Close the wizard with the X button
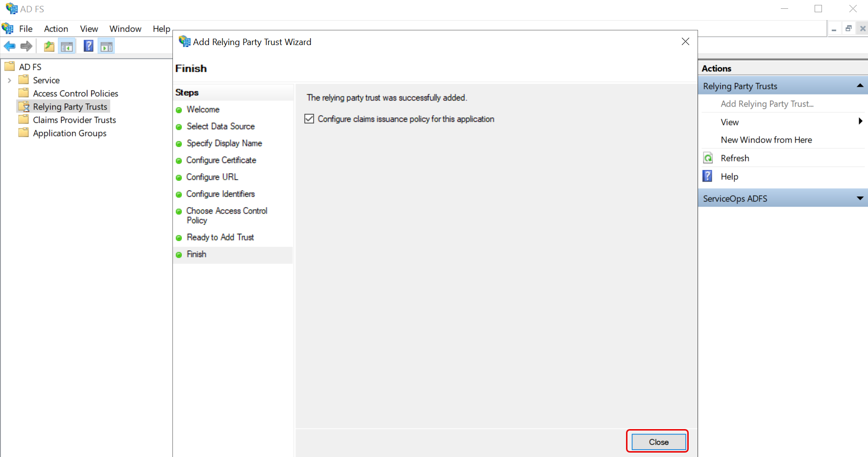868x457 pixels. coord(685,42)
